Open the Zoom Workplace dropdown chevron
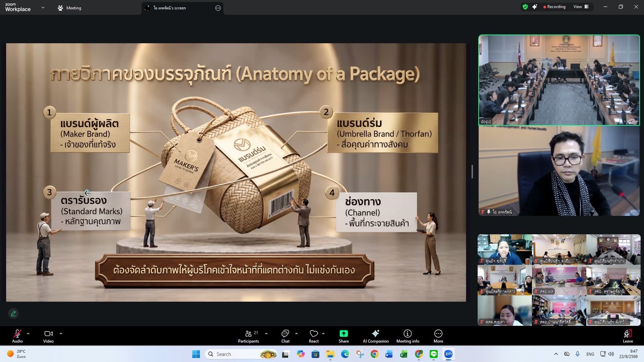 [x=43, y=8]
